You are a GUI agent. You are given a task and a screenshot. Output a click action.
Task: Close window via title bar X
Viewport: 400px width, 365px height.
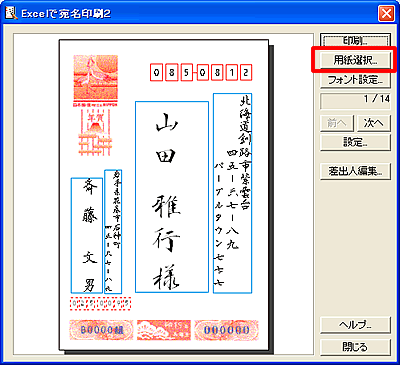coord(386,14)
